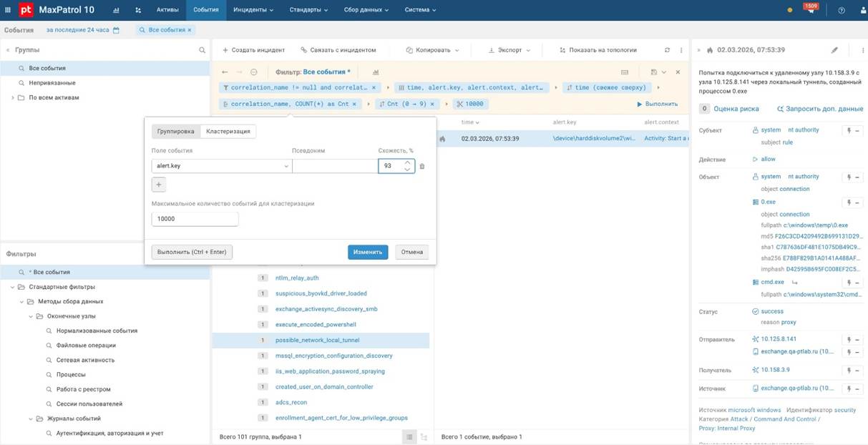
Task: Click the save filter disk icon
Action: (x=654, y=72)
